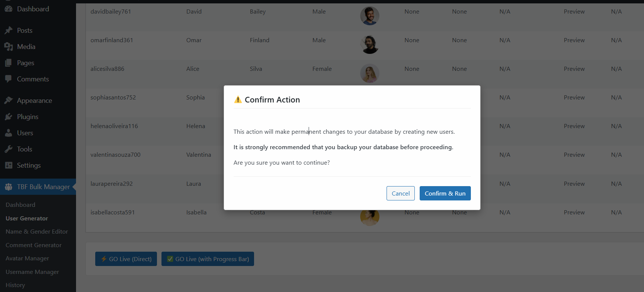Screen dimensions: 644x292
Task: Click the Pages icon in sidebar
Action: click(x=8, y=63)
